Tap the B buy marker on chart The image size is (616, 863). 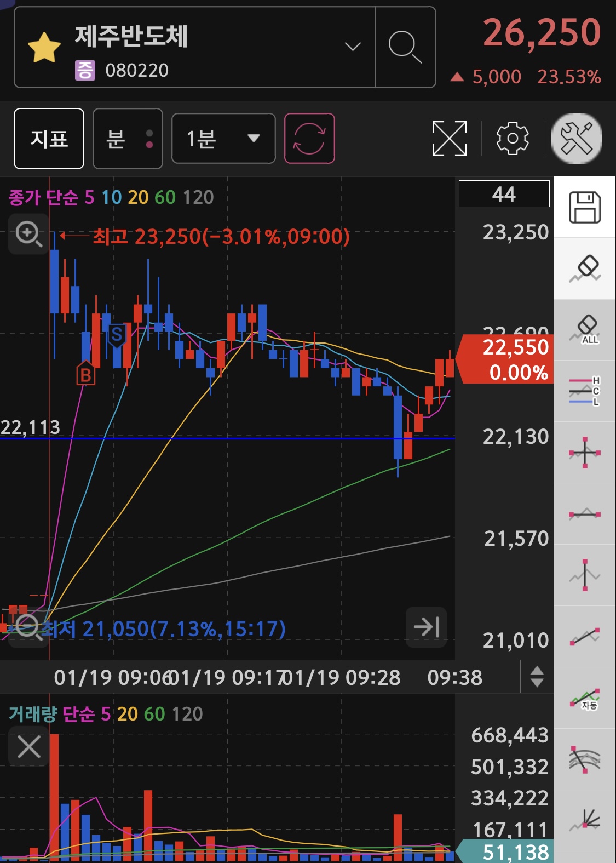(85, 374)
